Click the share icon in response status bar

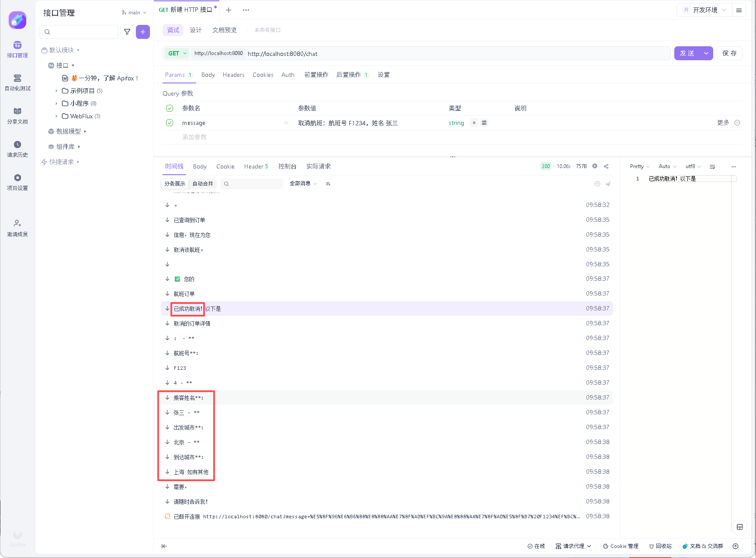(x=606, y=166)
